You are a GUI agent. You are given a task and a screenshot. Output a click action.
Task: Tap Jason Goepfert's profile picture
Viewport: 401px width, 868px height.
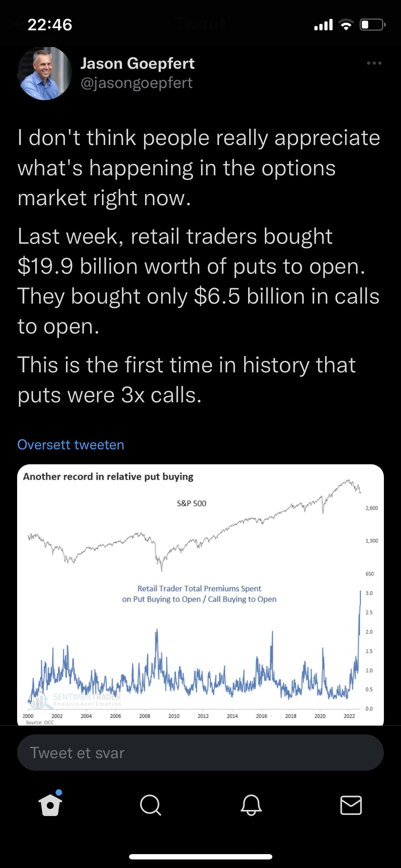tap(45, 73)
